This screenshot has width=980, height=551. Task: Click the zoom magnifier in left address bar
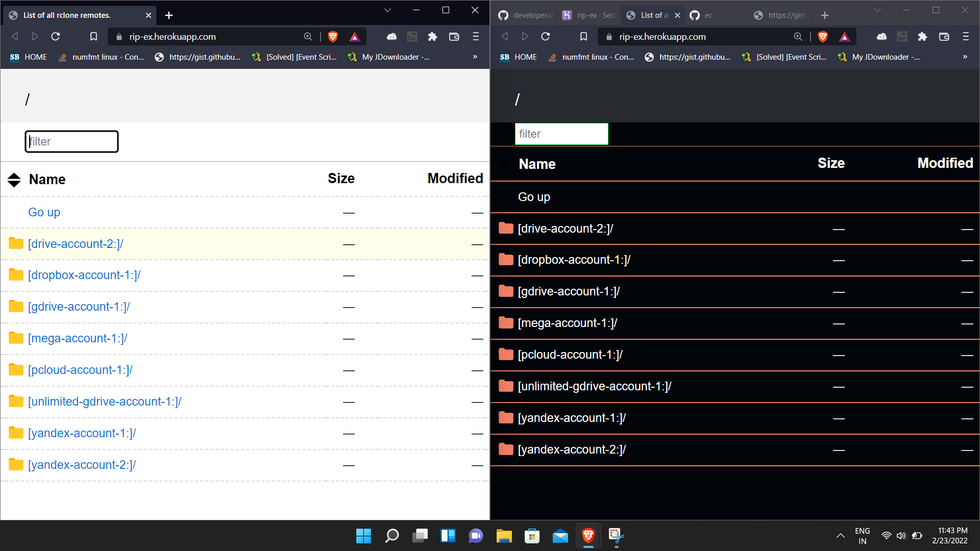point(308,37)
